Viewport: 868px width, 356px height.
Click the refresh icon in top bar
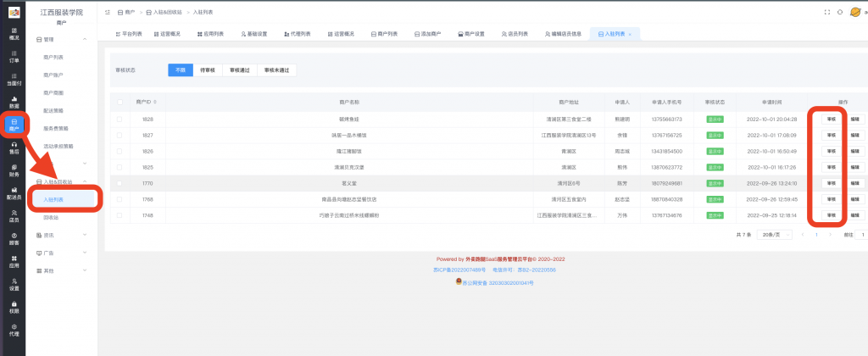pyautogui.click(x=839, y=13)
